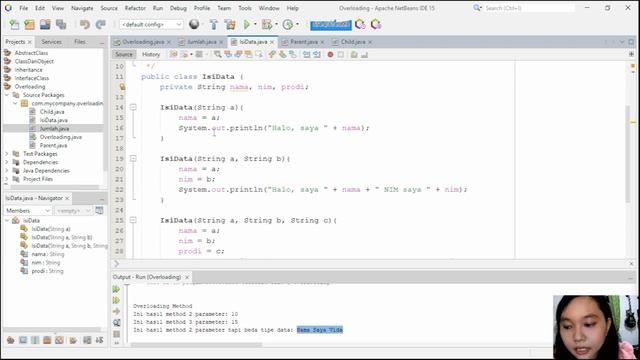Viewport: 640px width, 360px height.
Task: Collapse code fold on line 25
Action: coord(133,220)
